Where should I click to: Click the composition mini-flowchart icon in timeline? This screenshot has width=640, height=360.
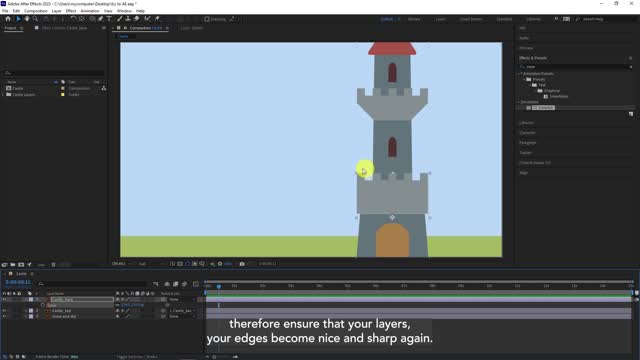156,284
